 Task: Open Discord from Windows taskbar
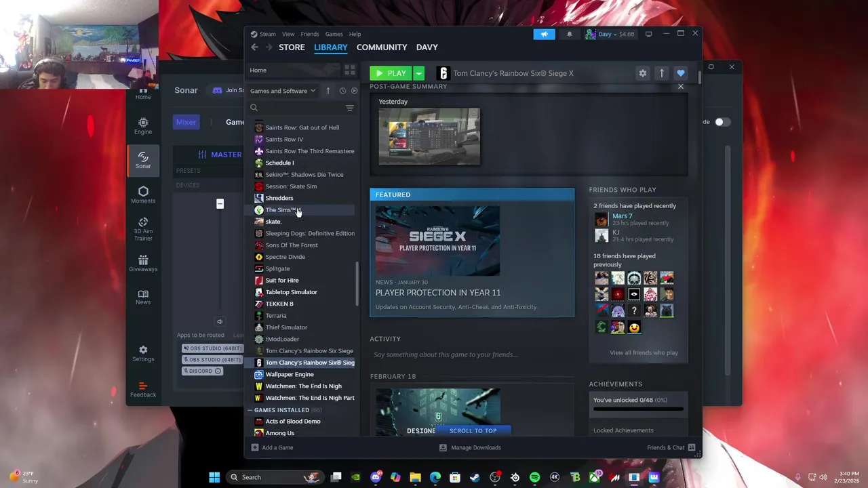(x=376, y=477)
